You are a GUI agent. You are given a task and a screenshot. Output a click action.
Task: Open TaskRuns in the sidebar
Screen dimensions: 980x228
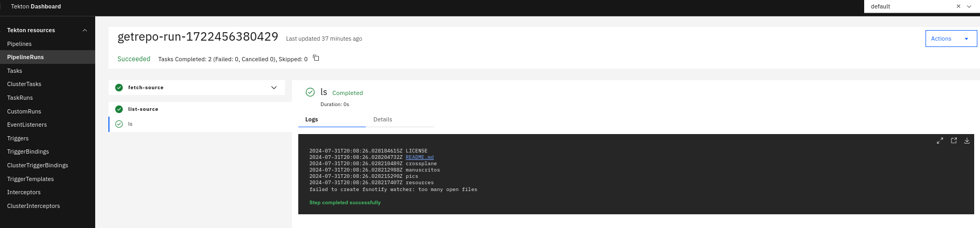coord(20,98)
